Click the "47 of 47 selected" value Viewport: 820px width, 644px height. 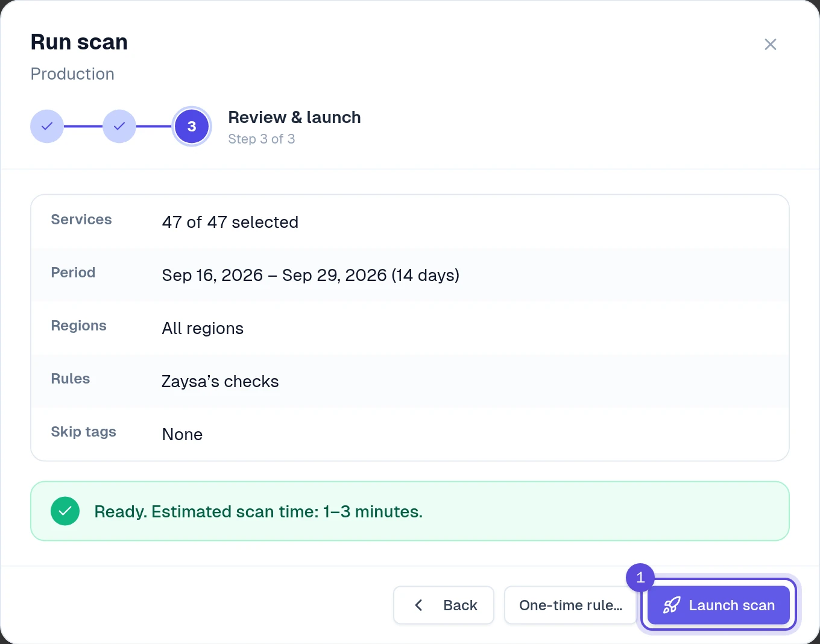coord(230,222)
